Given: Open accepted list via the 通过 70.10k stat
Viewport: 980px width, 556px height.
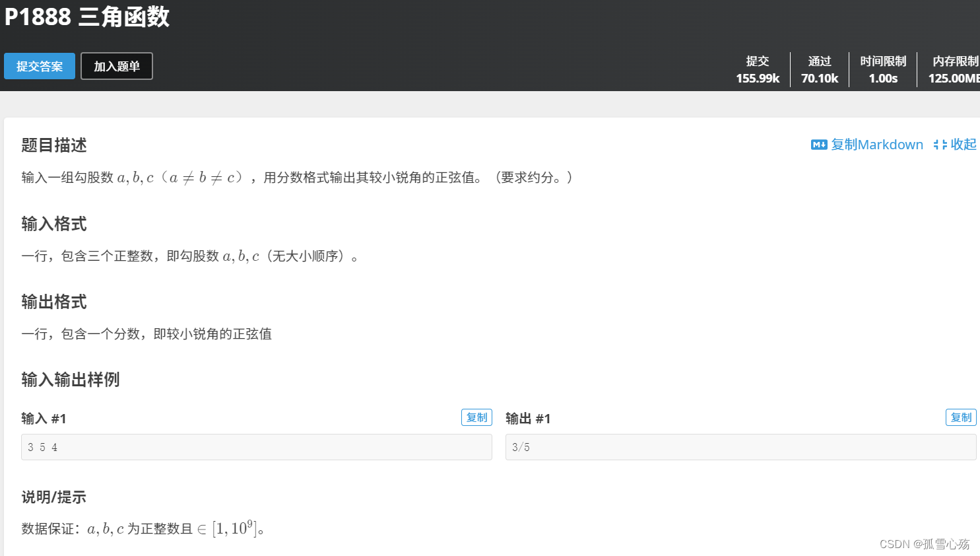Looking at the screenshot, I should tap(819, 69).
